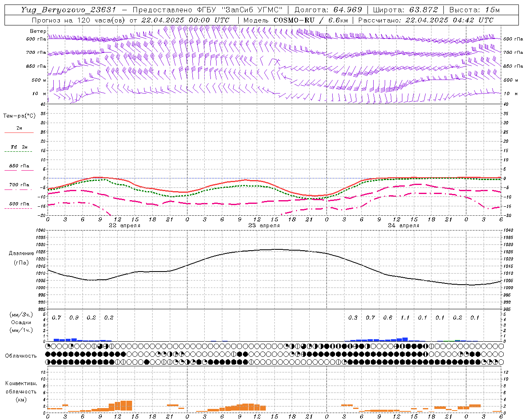The width and height of the screenshot is (525, 420).
Task: Click the Осадки panel label
Action: (x=21, y=322)
